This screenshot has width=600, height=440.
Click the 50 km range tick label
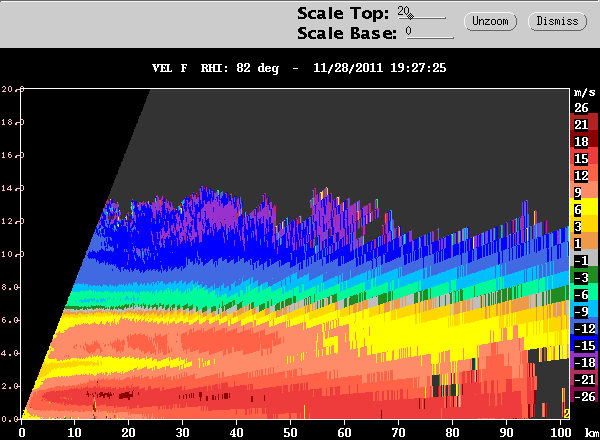pyautogui.click(x=290, y=432)
